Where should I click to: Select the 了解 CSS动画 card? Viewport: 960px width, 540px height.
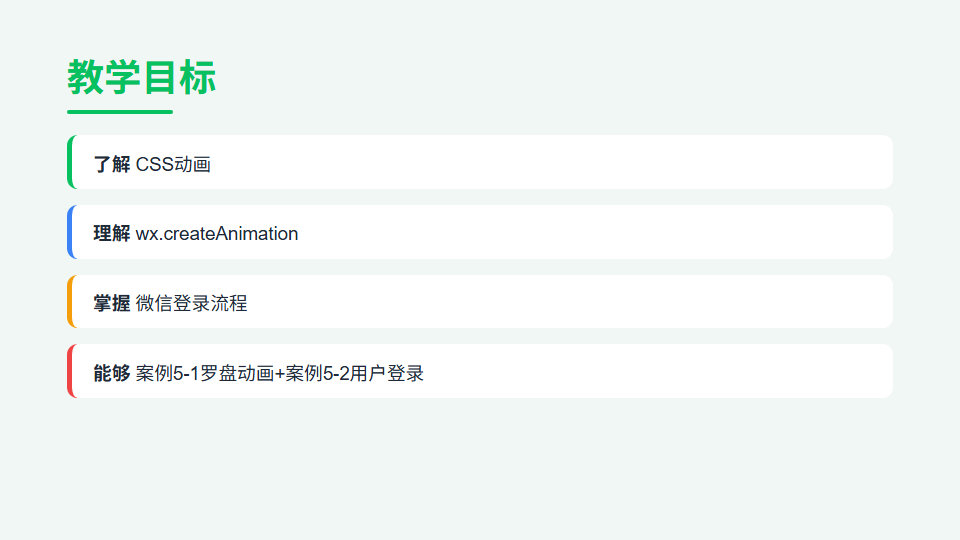coord(480,162)
